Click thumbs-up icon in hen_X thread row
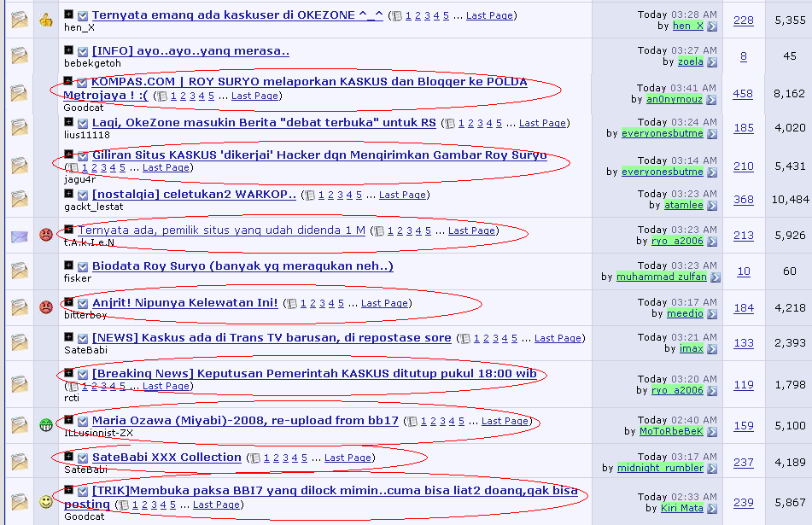Viewport: 812px width, 525px height. 46,20
